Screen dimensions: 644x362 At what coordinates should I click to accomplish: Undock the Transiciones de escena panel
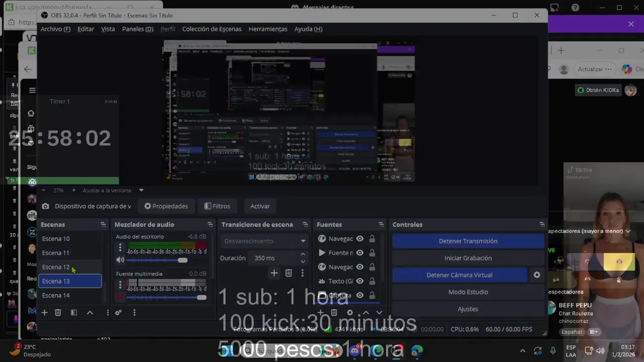point(305,225)
